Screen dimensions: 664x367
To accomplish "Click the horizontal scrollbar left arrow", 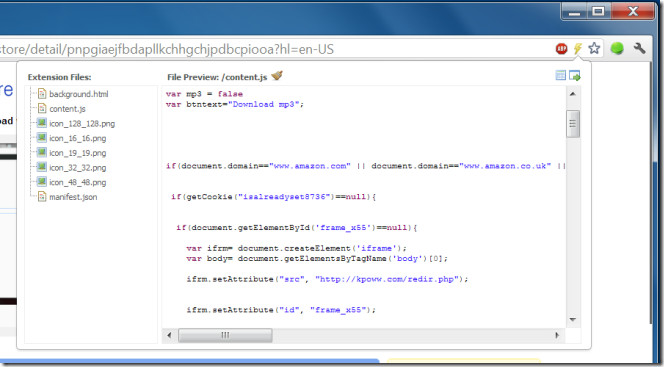I will coord(169,335).
